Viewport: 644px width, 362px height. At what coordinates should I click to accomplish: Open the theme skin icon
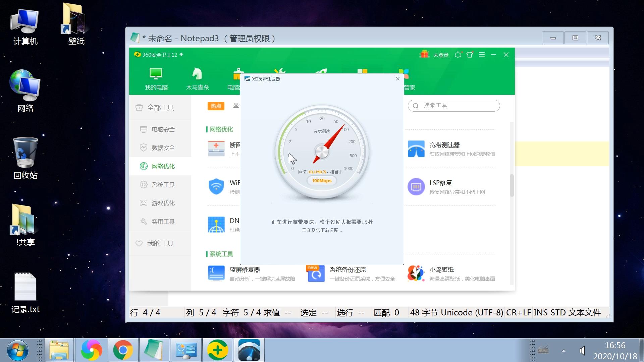click(470, 54)
